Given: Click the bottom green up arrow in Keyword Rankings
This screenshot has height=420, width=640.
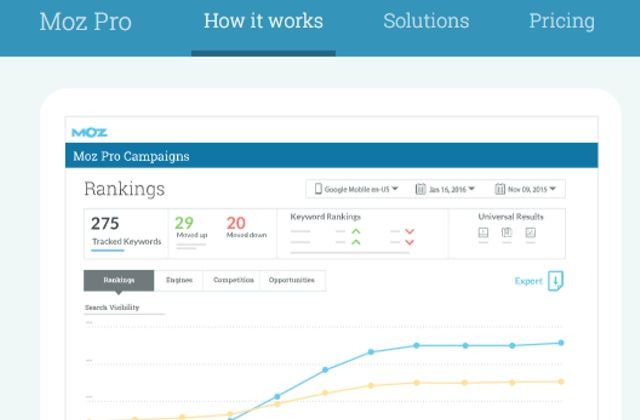Looking at the screenshot, I should [x=355, y=242].
